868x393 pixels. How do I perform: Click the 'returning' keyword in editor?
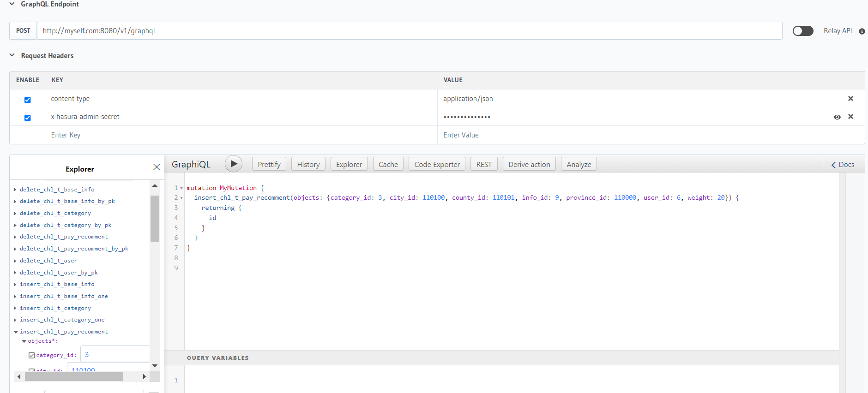[218, 208]
